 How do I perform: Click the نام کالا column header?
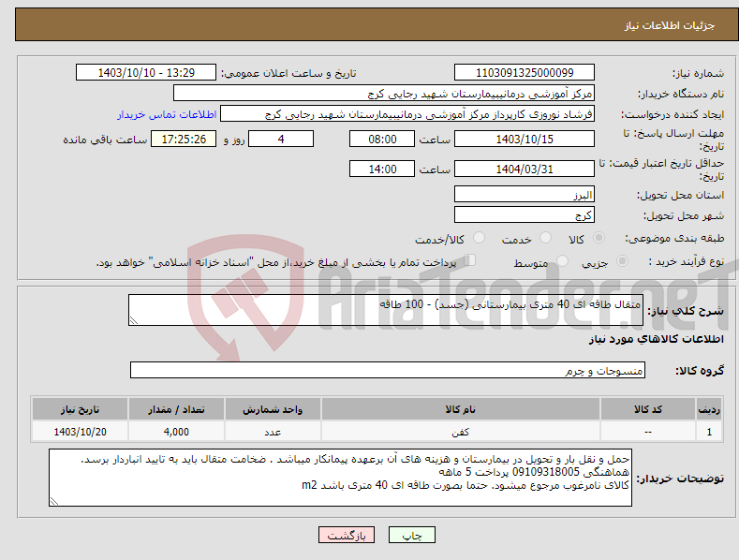click(461, 409)
